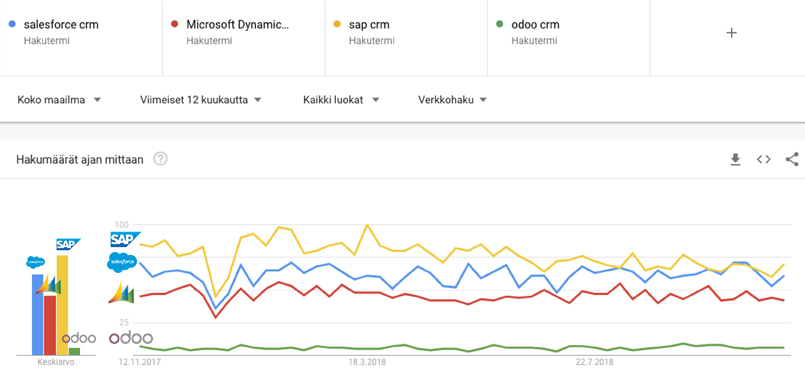Viewport: 805px width, 372px height.
Task: Click the Keskiarvo label under the bars
Action: pos(56,362)
